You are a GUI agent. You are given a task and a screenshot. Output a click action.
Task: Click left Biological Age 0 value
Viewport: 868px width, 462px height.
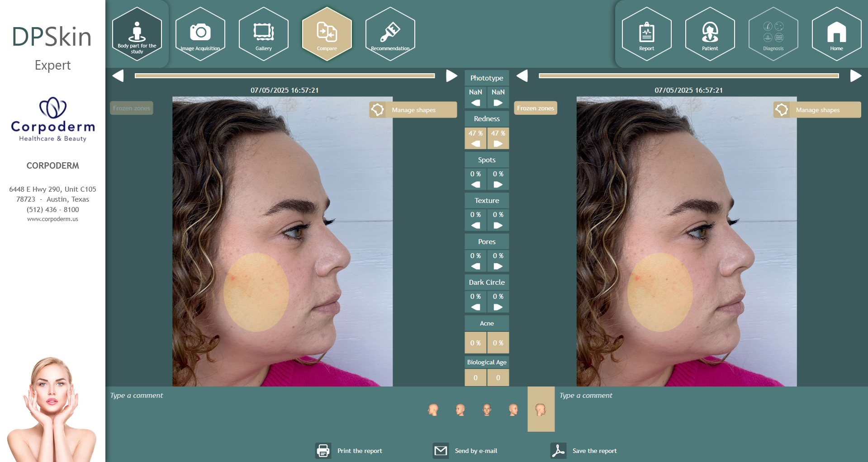[475, 377]
